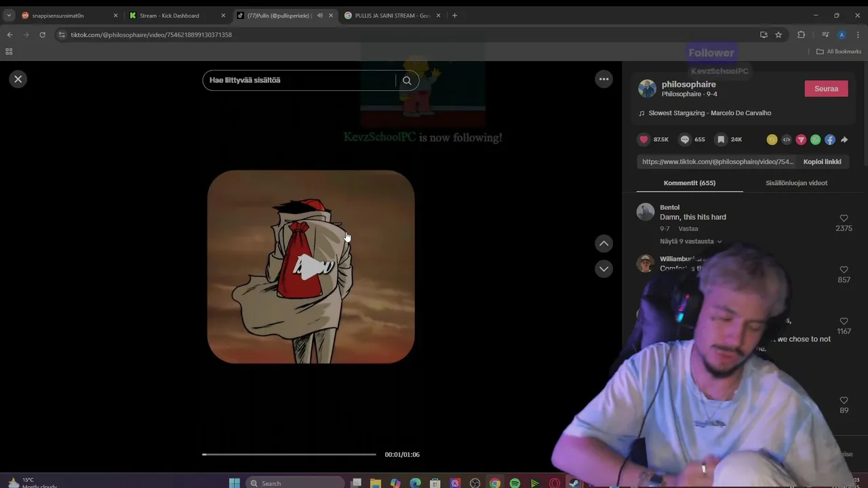
Task: Open Microsoft Edge from the taskbar
Action: 415,483
